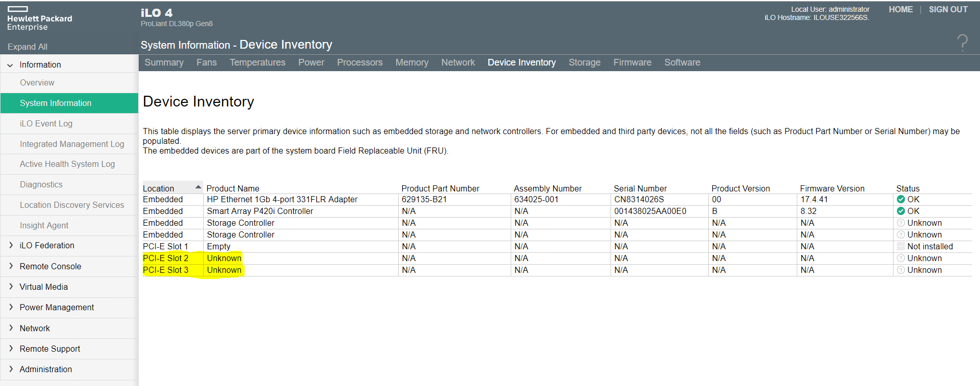
Task: Go to HOME link in header
Action: pyautogui.click(x=901, y=9)
